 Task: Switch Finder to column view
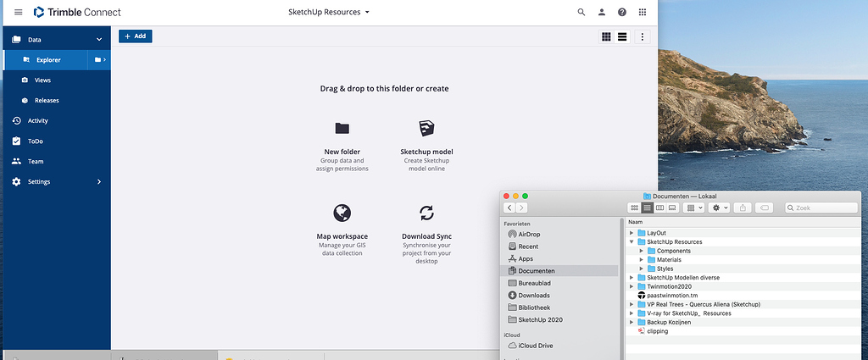pyautogui.click(x=659, y=208)
